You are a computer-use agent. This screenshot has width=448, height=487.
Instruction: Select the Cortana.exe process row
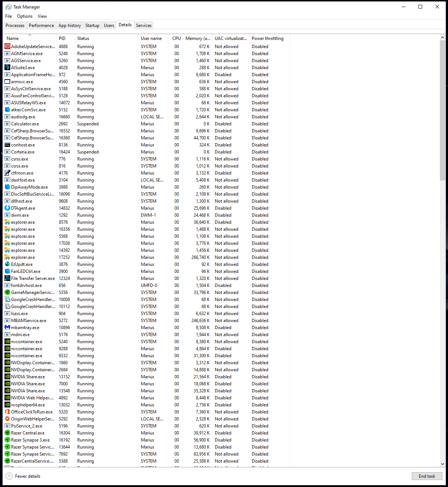[147, 152]
